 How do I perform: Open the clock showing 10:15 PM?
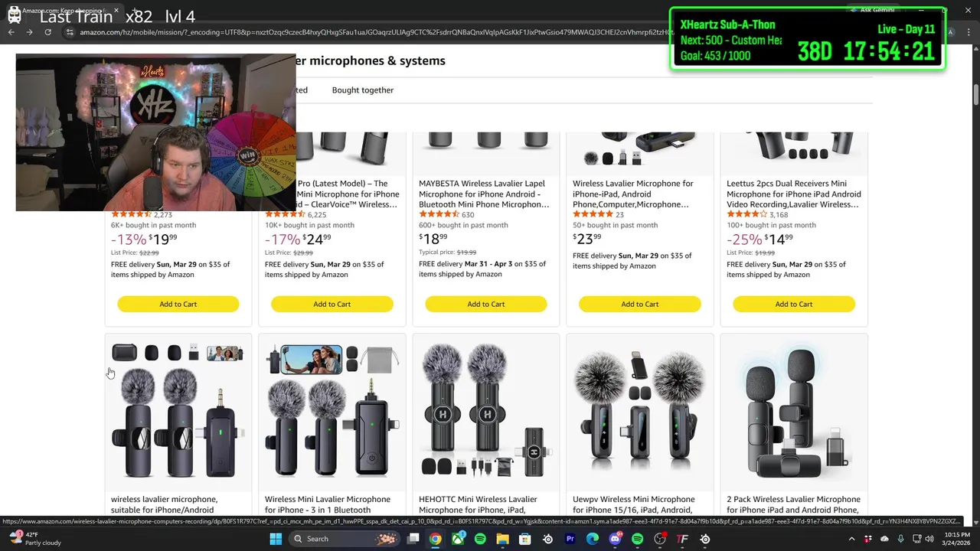click(957, 539)
